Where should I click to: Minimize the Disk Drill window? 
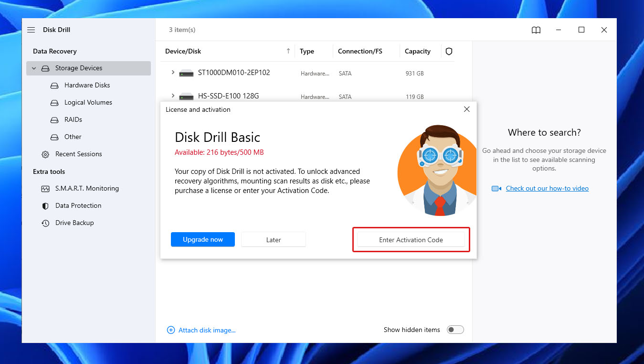pos(559,30)
